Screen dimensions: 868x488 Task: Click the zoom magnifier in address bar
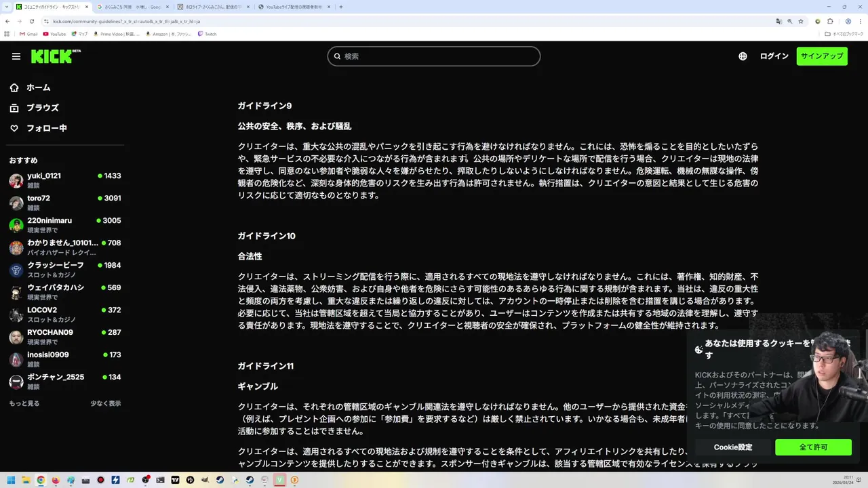pos(789,21)
